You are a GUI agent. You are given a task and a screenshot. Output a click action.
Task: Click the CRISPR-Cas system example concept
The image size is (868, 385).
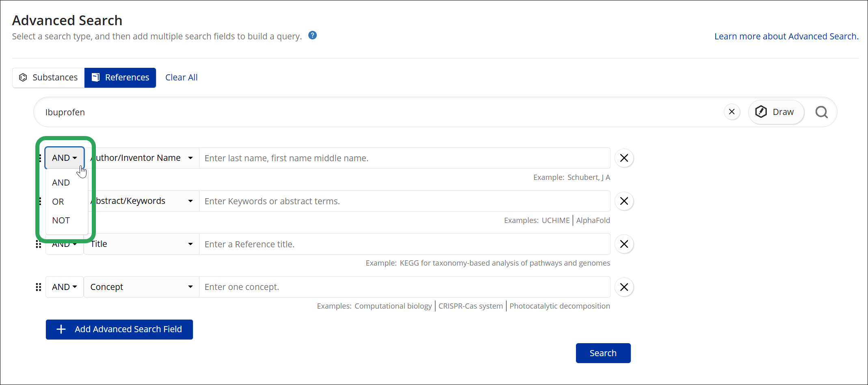(470, 306)
